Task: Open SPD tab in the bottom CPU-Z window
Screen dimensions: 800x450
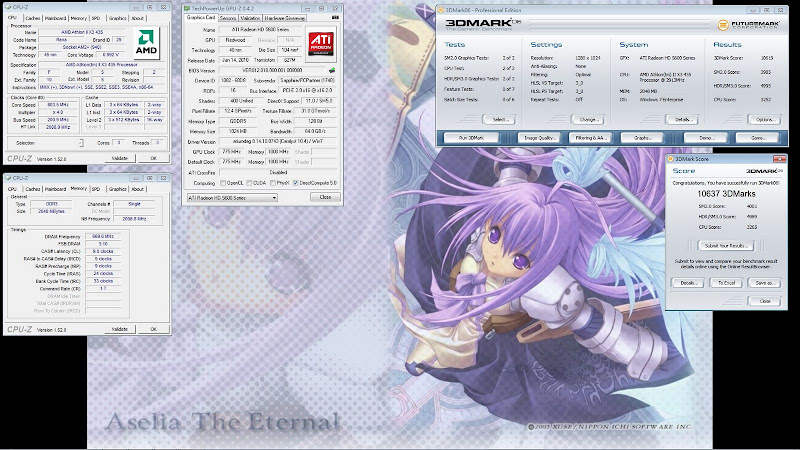Action: (96, 189)
